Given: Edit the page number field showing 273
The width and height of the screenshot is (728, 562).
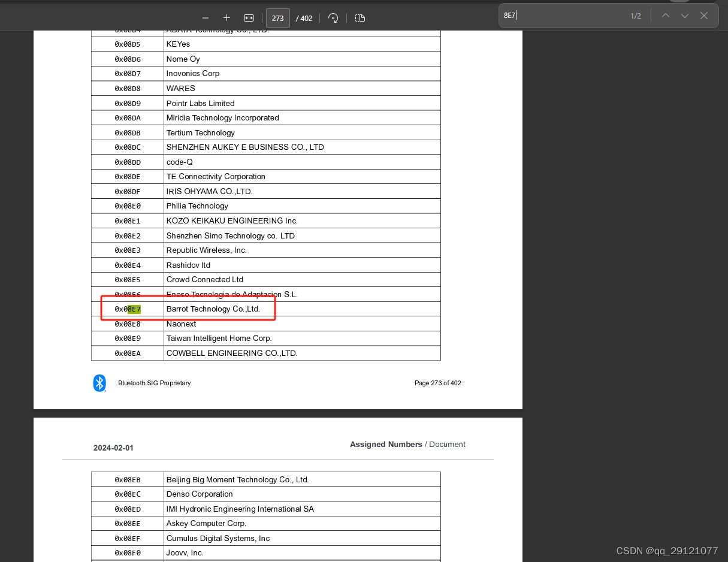Looking at the screenshot, I should click(278, 18).
